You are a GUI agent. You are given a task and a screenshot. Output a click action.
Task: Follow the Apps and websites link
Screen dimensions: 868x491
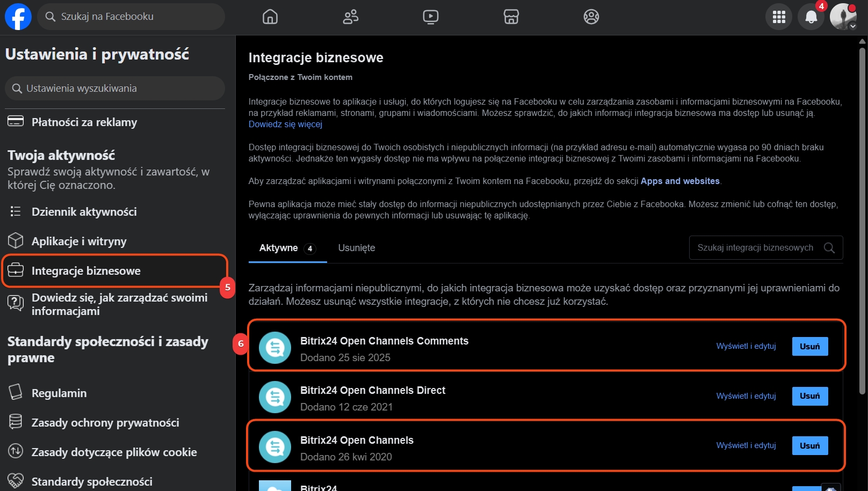coord(680,181)
